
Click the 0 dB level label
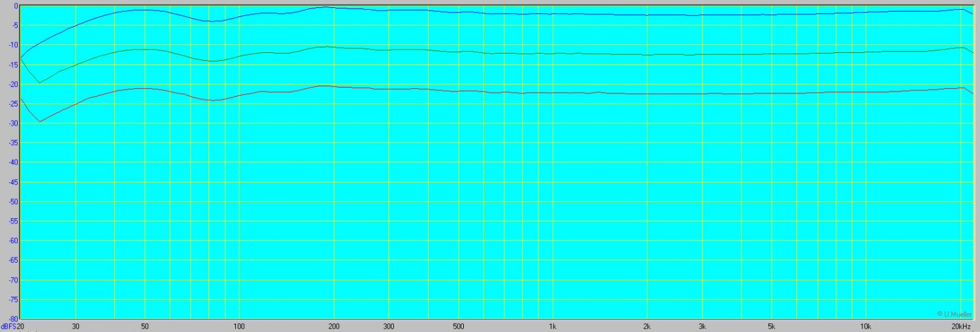[x=14, y=6]
